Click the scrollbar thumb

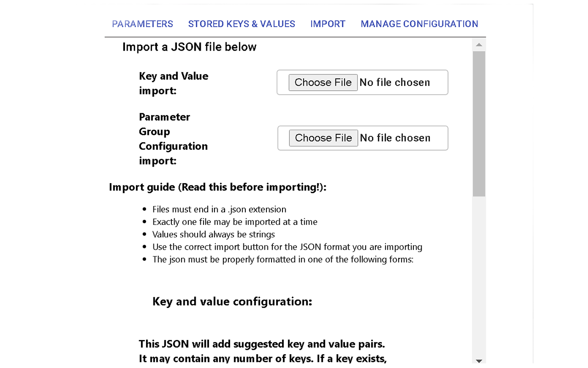pyautogui.click(x=479, y=124)
